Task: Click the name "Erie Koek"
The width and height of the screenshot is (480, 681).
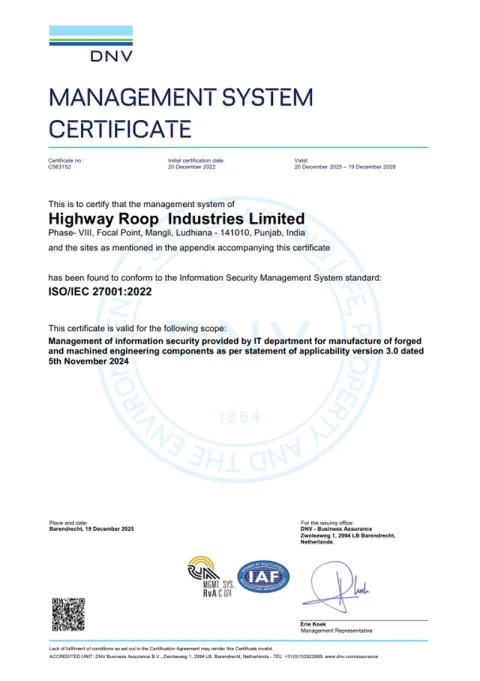Action: (x=313, y=624)
